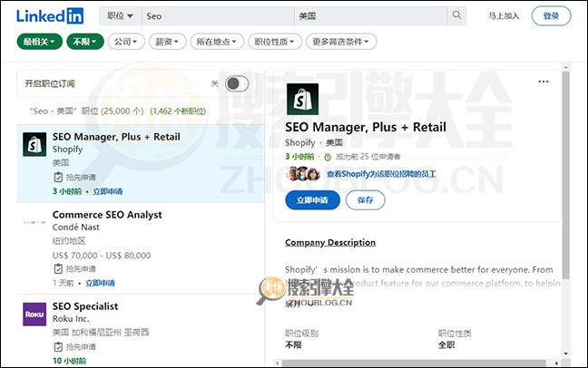Open the Commerce SEO Analyst job listing
The image size is (588, 368).
(x=107, y=215)
